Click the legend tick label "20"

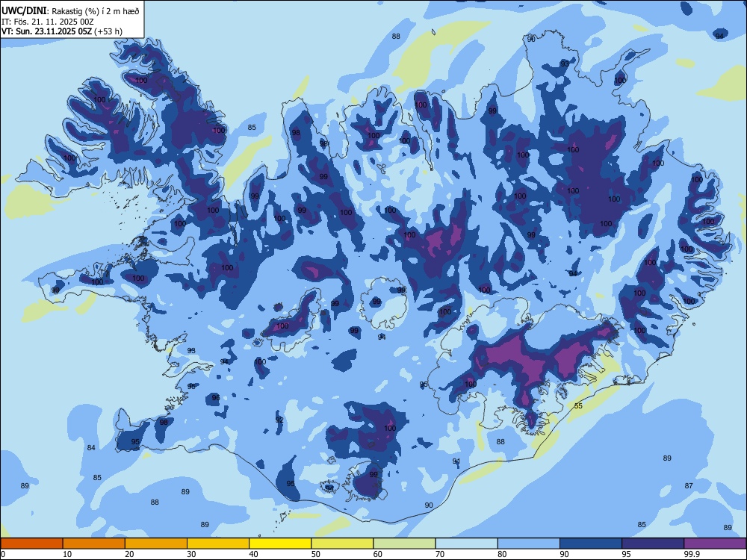[129, 554]
